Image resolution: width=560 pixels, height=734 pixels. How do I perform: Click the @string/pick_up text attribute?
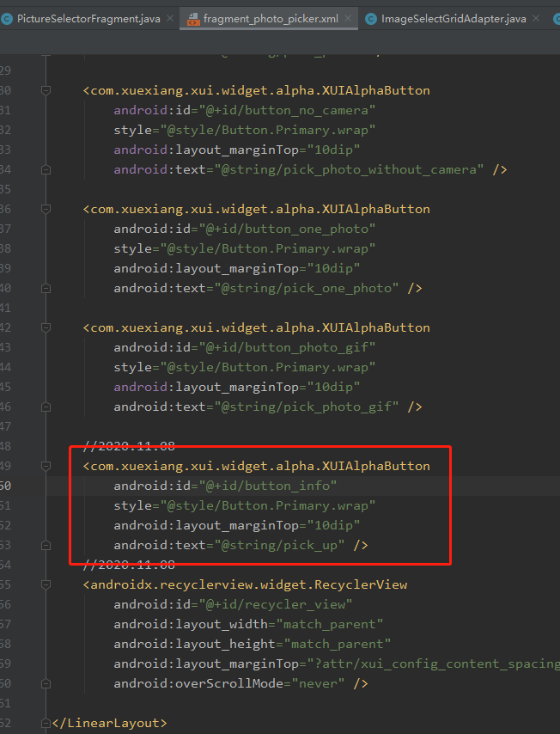[x=228, y=546]
